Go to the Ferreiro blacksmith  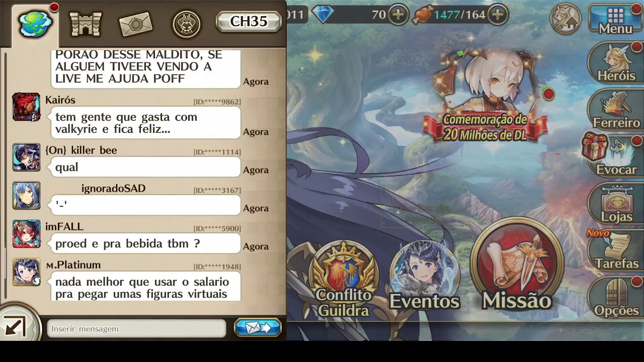(x=616, y=110)
